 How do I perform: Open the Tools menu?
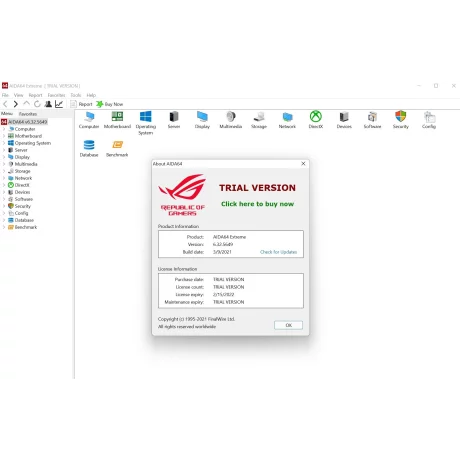[x=76, y=95]
